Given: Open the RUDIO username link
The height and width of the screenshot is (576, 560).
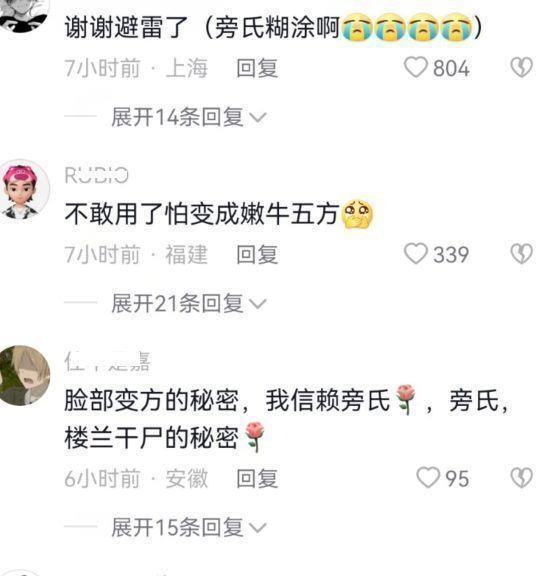Looking at the screenshot, I should 96,175.
